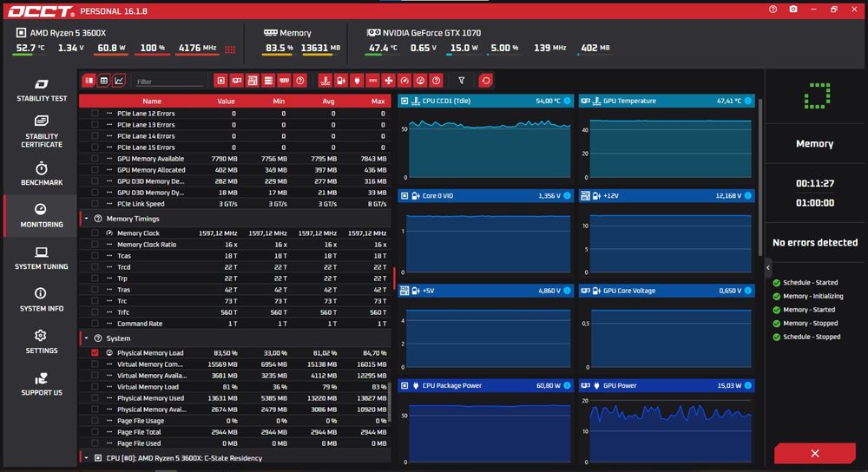Filter sensors by clock frequency gauge icon
868x472 pixels.
(404, 81)
